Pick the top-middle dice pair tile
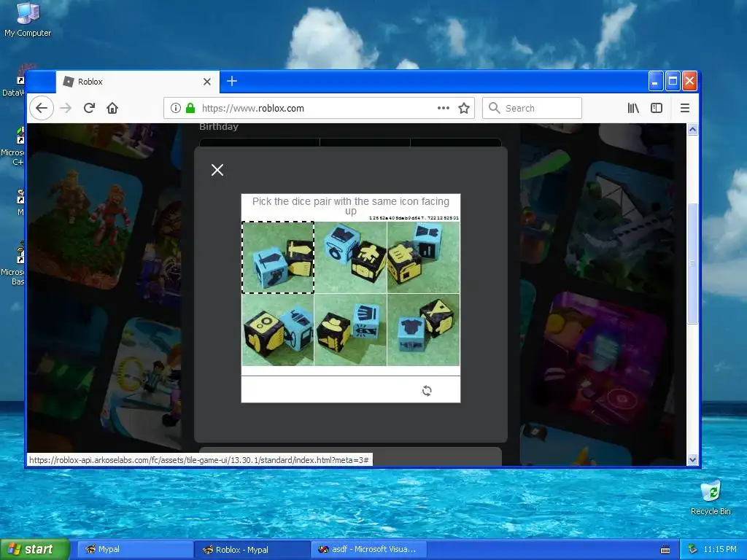 pos(351,257)
